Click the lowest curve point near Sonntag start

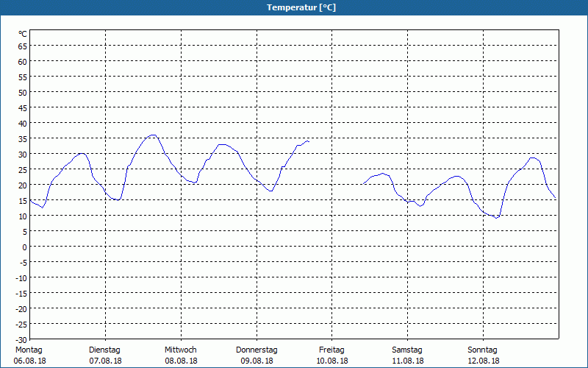(x=497, y=218)
